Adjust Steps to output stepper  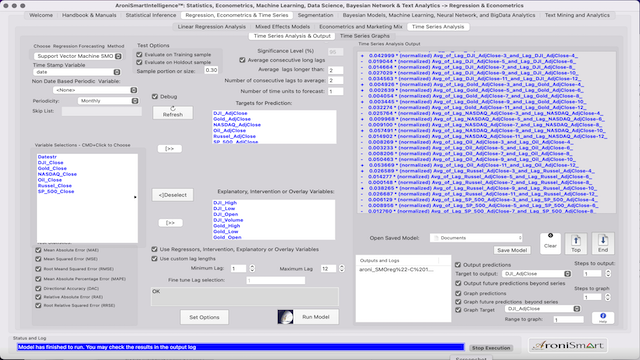[608, 273]
